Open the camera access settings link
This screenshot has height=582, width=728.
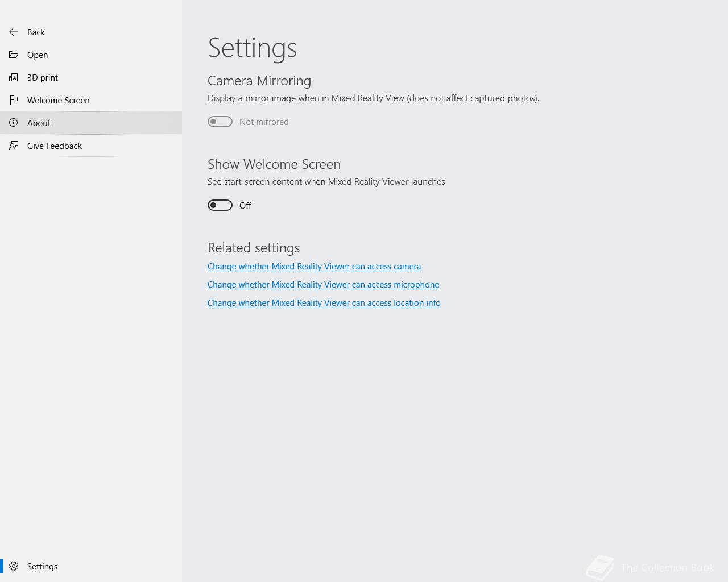coord(314,267)
